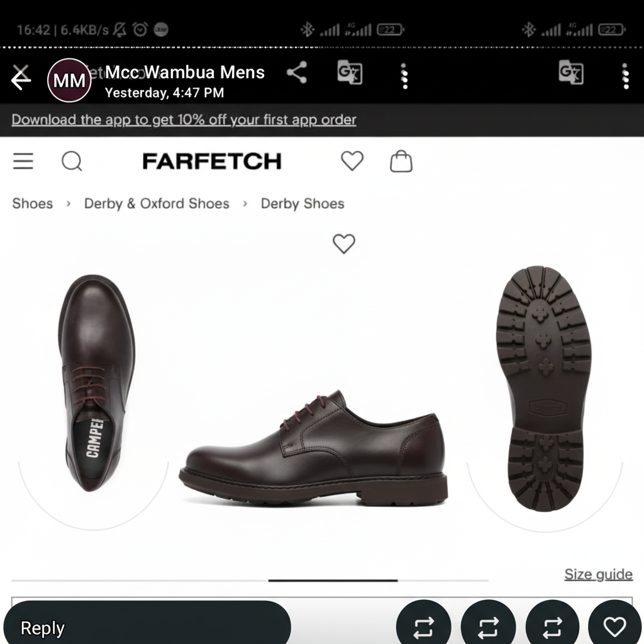
Task: Select the shoe sole image thumbnail
Action: (544, 388)
